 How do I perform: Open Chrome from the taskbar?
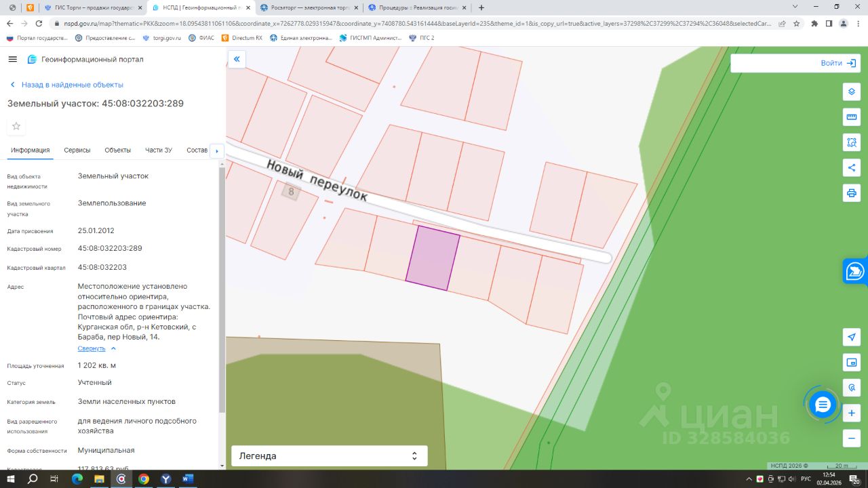tap(143, 479)
